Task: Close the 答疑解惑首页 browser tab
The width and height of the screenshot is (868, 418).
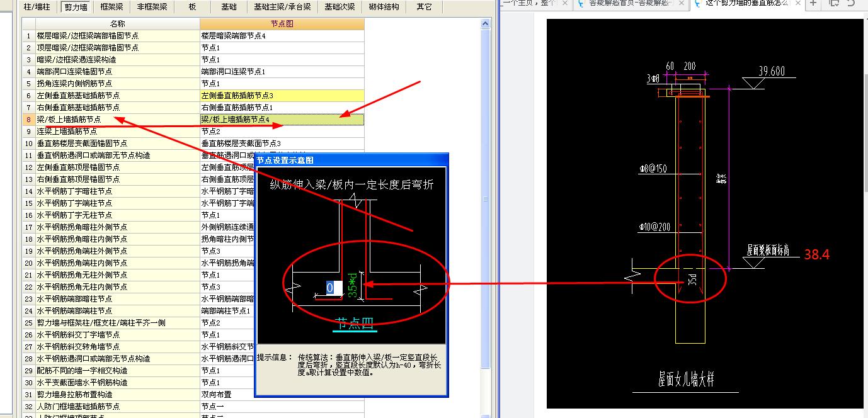Action: 683,3
